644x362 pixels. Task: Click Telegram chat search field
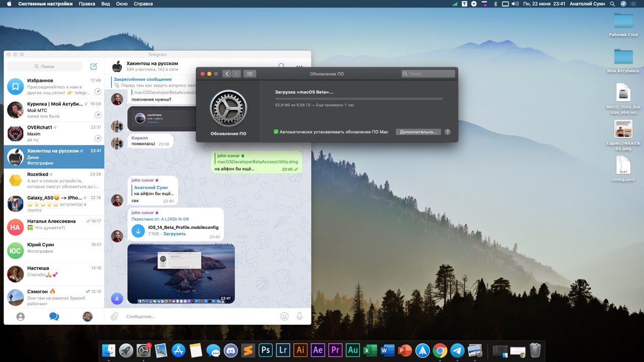[44, 66]
